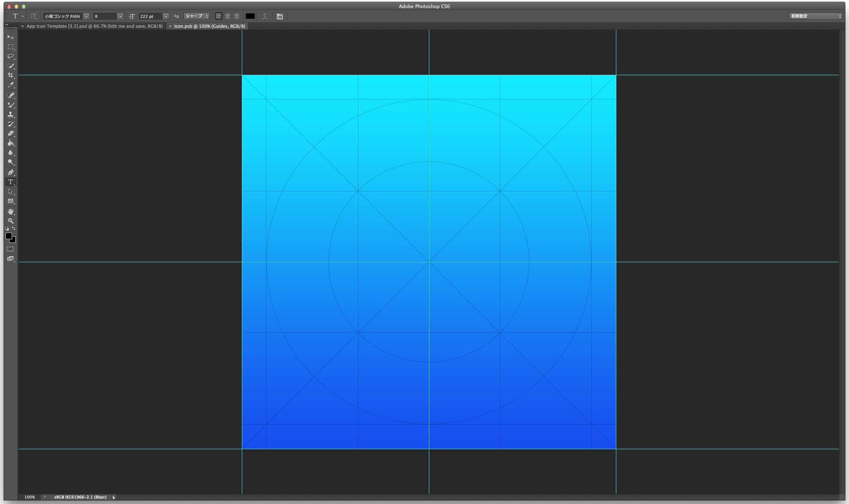Click the sRGB IEC61966-2.1 status text

(x=80, y=497)
